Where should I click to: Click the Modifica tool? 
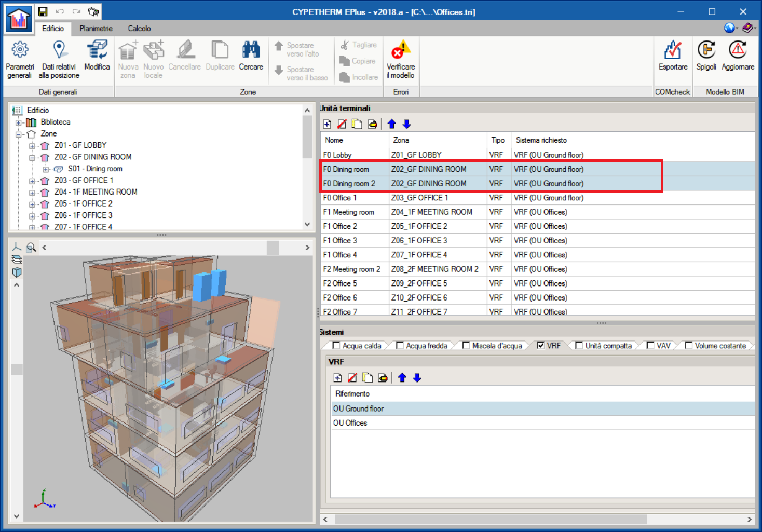97,56
